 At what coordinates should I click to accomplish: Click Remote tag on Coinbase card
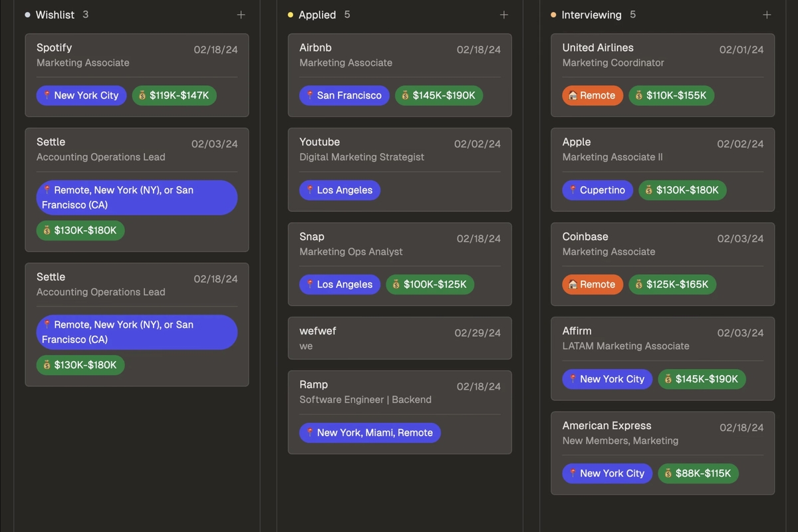593,285
